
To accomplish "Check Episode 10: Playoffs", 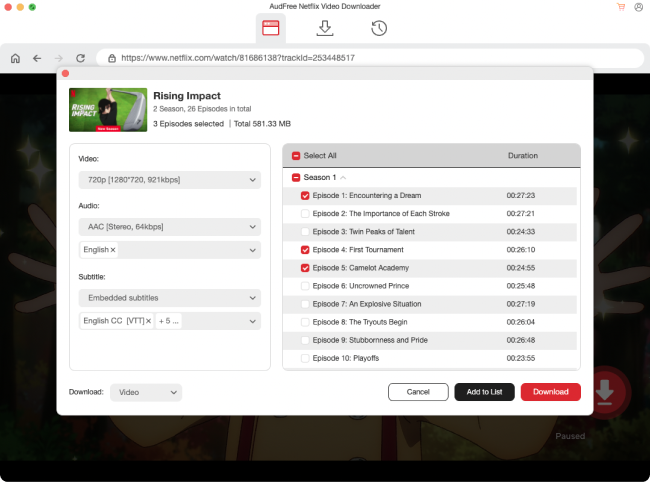I will click(x=305, y=358).
